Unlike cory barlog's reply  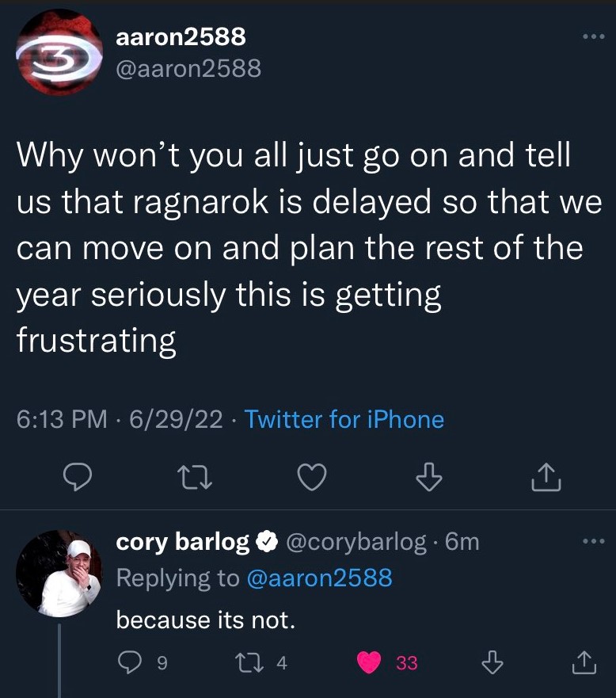pyautogui.click(x=369, y=662)
